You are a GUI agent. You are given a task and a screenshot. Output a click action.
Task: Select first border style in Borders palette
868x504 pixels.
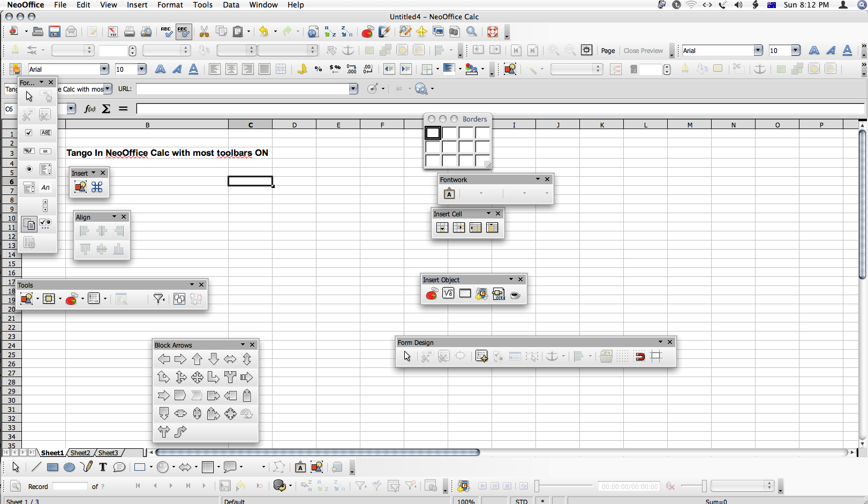pyautogui.click(x=433, y=132)
